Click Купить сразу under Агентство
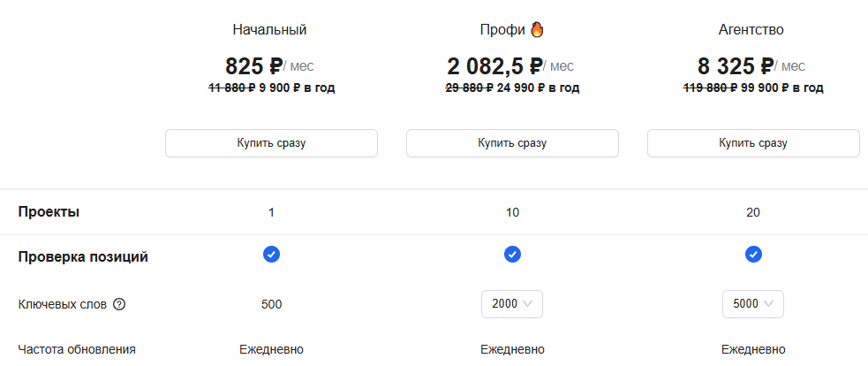 pos(753,143)
